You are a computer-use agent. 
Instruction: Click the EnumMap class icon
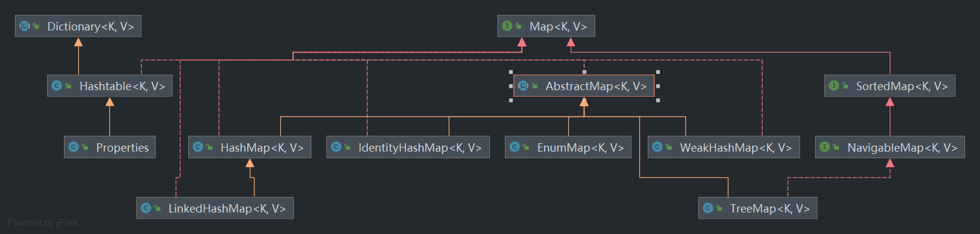tap(514, 147)
